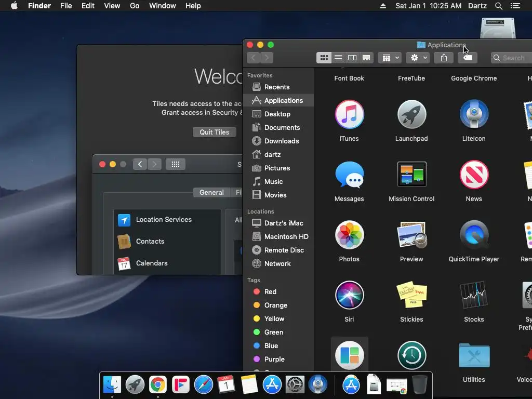Viewport: 532px width, 399px height.
Task: Click the Spotlight search icon in menu bar
Action: 498,6
